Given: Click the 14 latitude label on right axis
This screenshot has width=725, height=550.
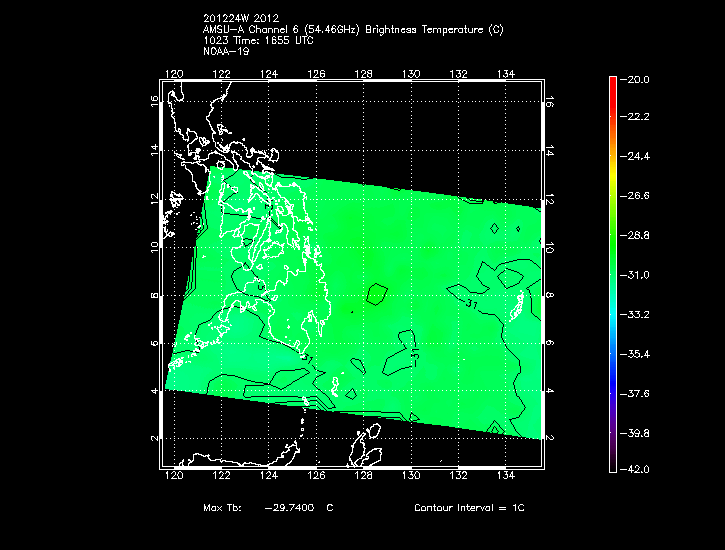Looking at the screenshot, I should (549, 151).
